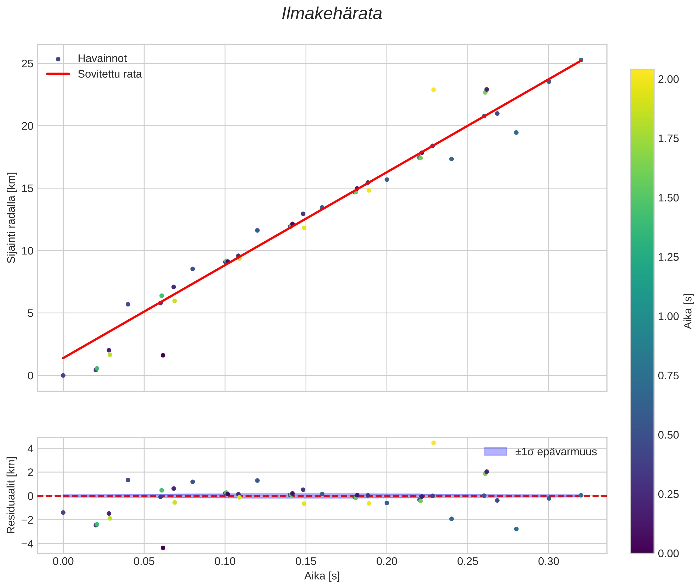The image size is (700, 588).
Task: Click the colorbar 'Aika [s]' label
Action: coord(688,311)
